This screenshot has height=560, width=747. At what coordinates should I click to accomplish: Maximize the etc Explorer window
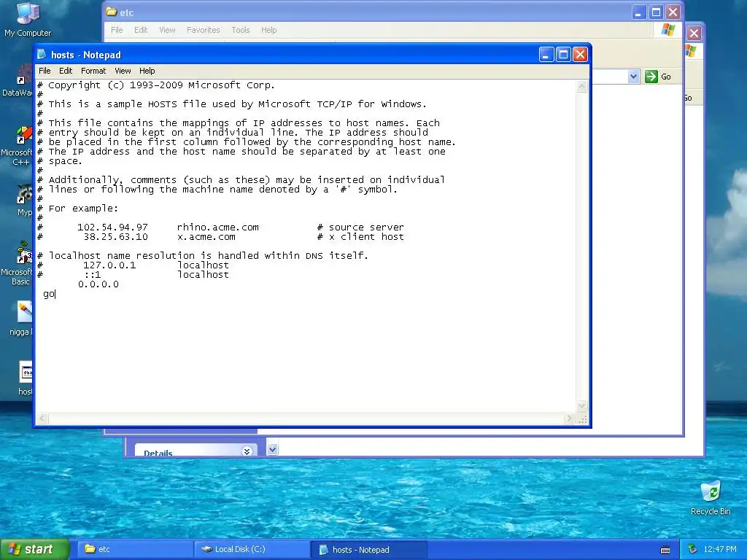point(656,12)
